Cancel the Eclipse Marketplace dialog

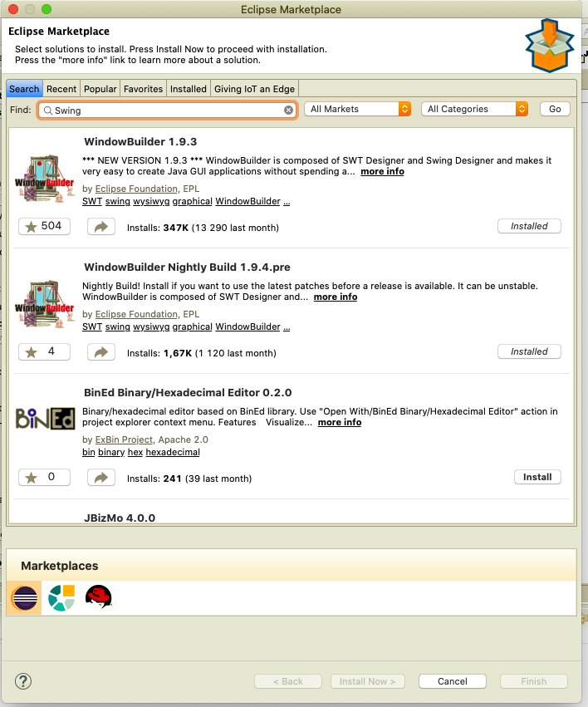pos(453,681)
